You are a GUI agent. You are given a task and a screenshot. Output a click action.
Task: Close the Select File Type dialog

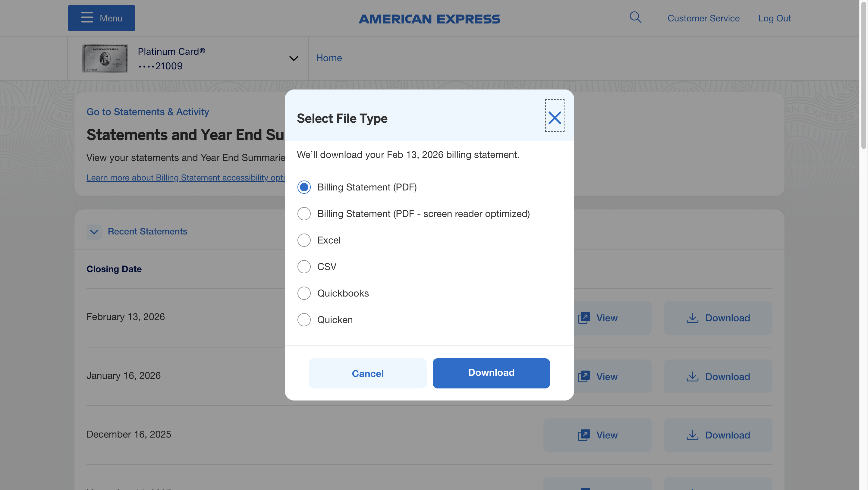[x=554, y=118]
